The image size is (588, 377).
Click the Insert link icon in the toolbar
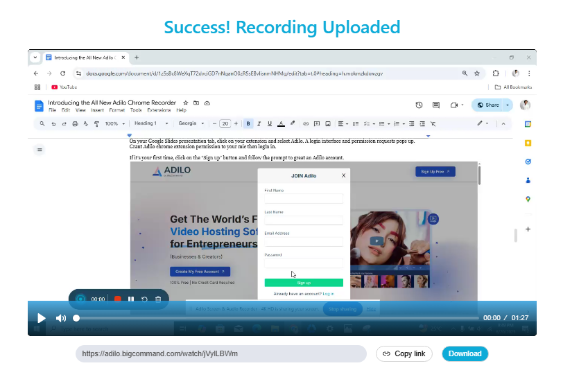[306, 123]
